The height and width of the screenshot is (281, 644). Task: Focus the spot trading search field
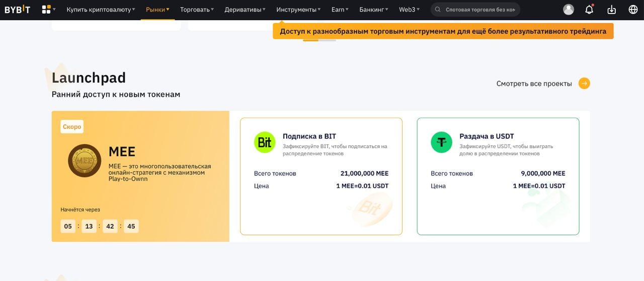click(475, 10)
